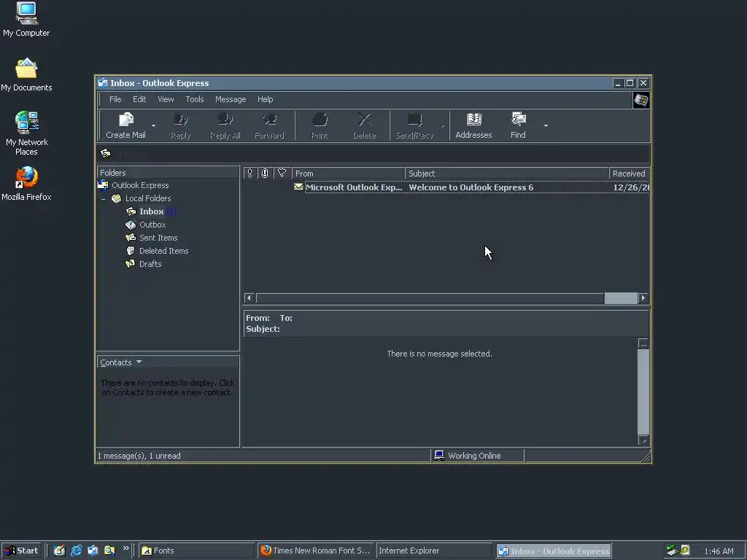Click the Find toolbar icon
This screenshot has height=560, width=747.
coord(519,119)
